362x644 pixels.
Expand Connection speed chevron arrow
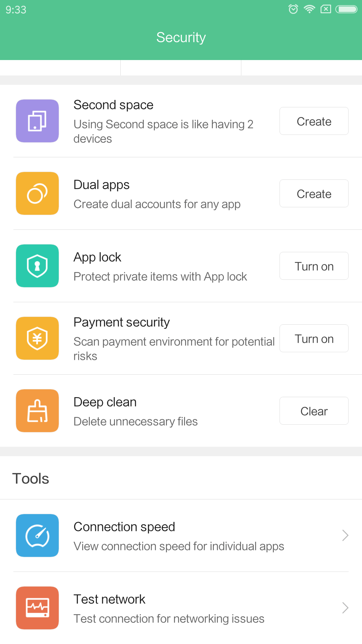(345, 535)
